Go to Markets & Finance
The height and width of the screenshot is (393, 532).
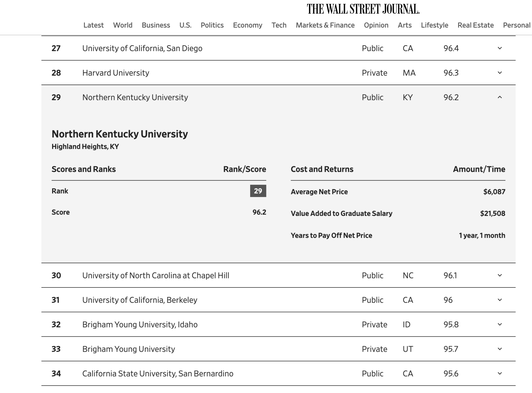tap(325, 25)
